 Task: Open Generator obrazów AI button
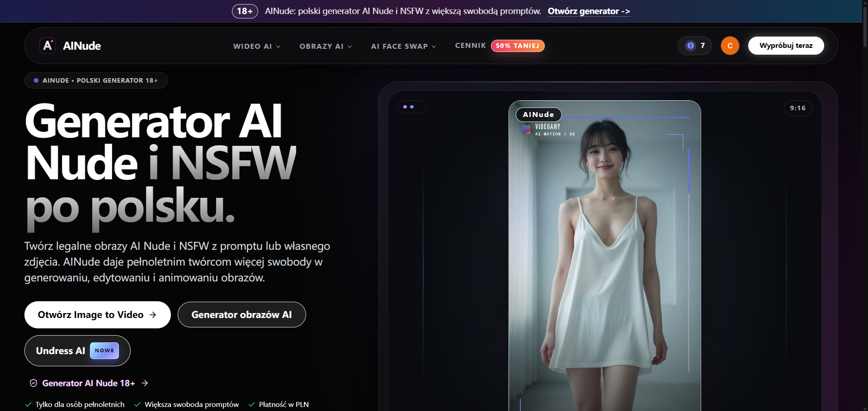tap(241, 315)
